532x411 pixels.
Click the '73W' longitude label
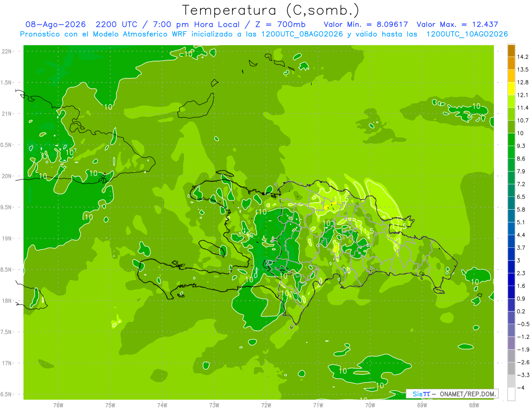214,405
